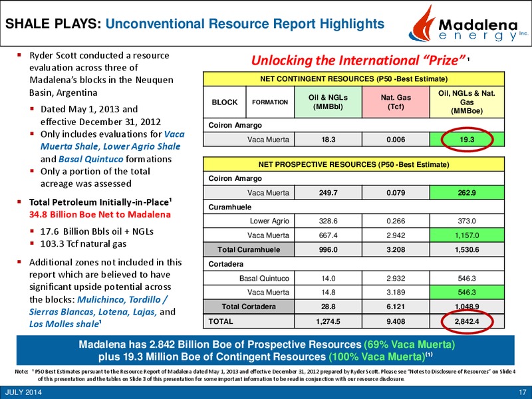The width and height of the screenshot is (532, 399).
Task: Select the 0.079 cell
Action: 396,193
